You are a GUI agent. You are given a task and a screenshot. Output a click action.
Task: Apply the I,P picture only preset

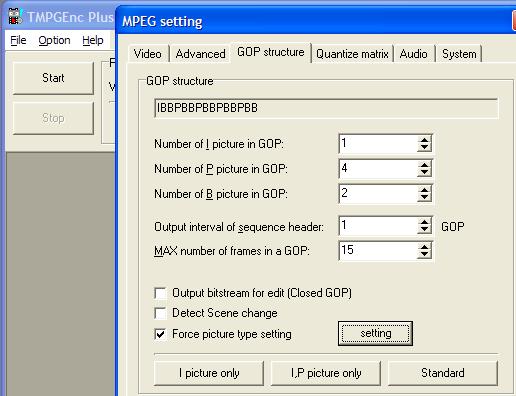coord(326,373)
